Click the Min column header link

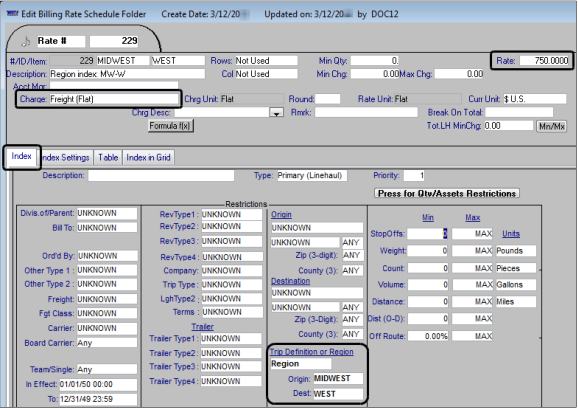coord(428,217)
